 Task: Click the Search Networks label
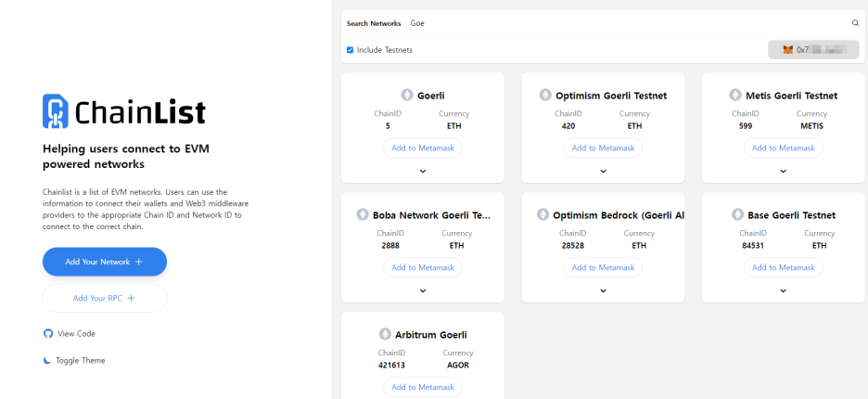tap(374, 23)
